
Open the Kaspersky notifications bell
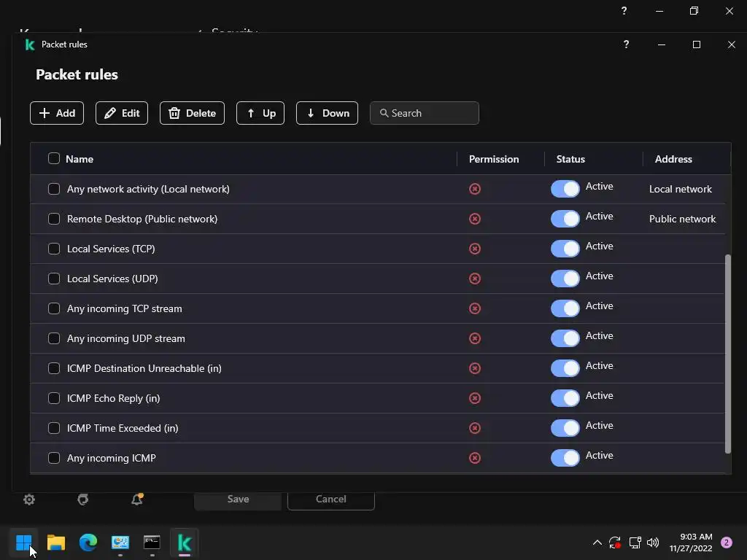(x=137, y=499)
